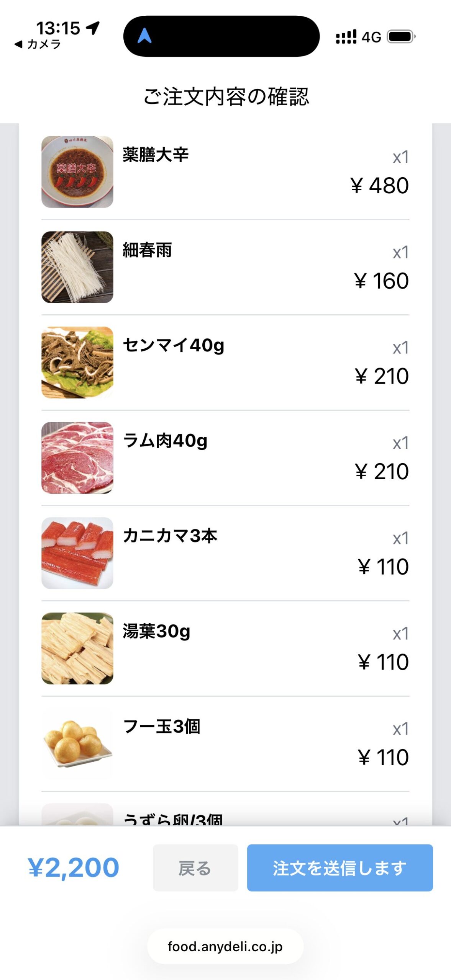Tap the ラム肉40g lamb meat picture
451x980 pixels.
tap(77, 457)
